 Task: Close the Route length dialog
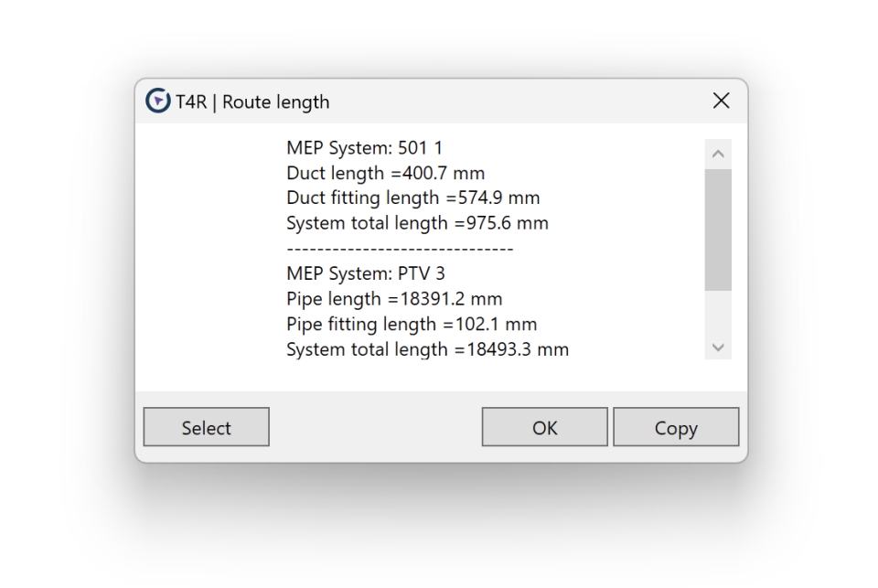click(x=721, y=102)
